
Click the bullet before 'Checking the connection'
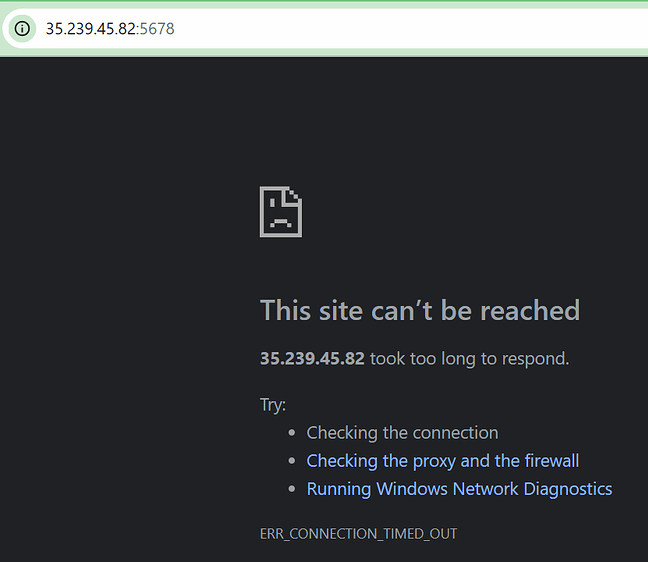click(x=291, y=434)
